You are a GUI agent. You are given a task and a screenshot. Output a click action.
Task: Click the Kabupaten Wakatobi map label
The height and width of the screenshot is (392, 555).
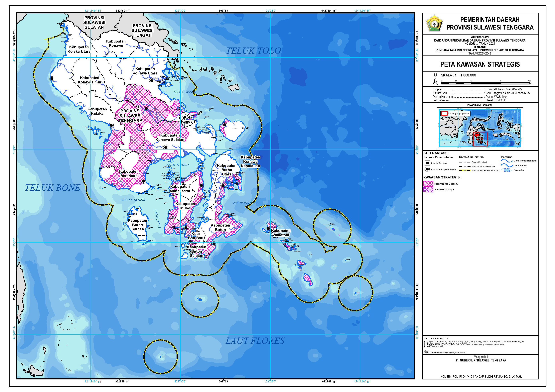click(x=281, y=233)
